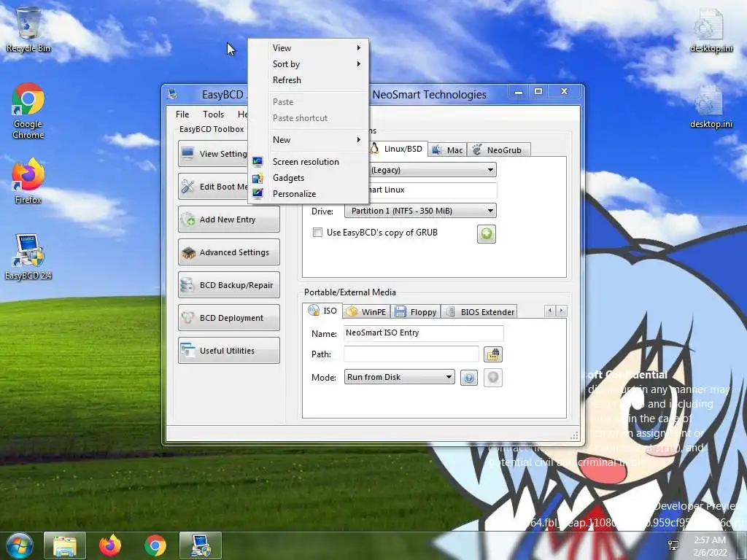Click the network tray icon
The image size is (747, 560).
tap(673, 545)
